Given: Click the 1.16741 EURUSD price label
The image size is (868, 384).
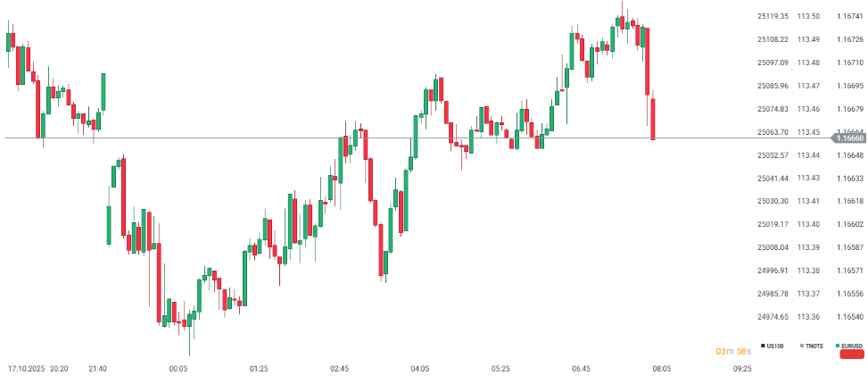Looking at the screenshot, I should pos(849,16).
